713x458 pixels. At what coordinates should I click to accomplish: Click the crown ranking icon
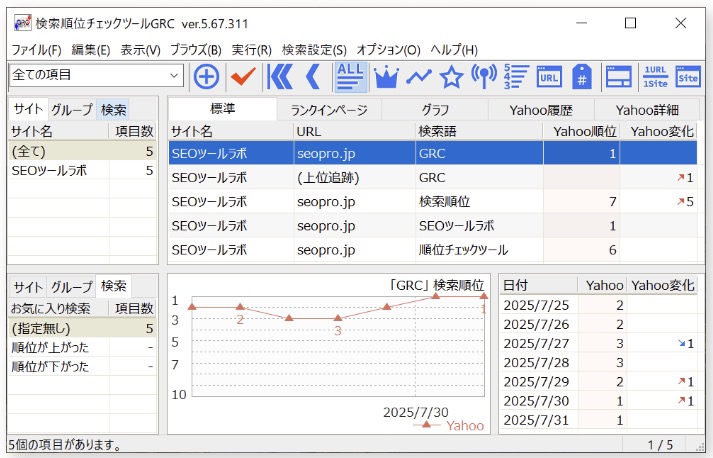(384, 76)
